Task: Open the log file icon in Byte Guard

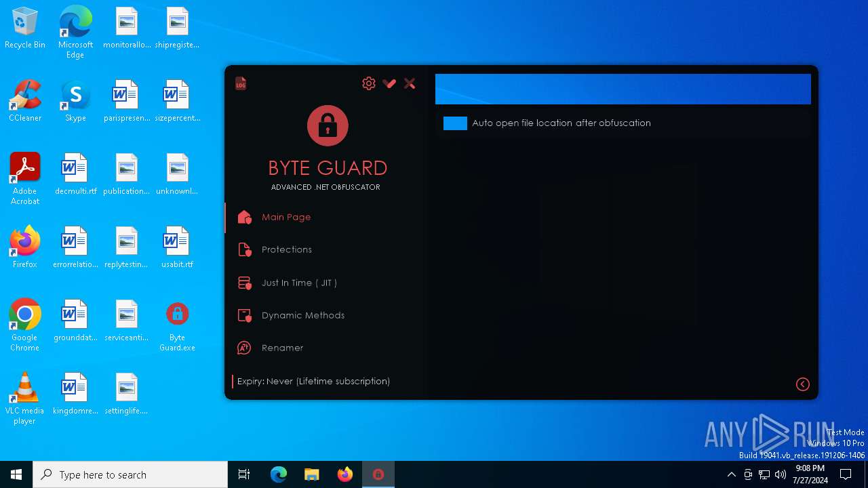Action: (241, 83)
